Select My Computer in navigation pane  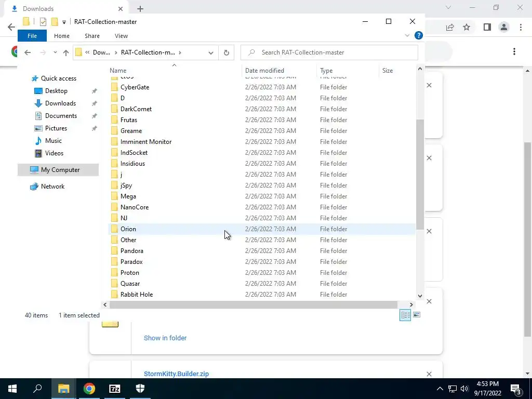pyautogui.click(x=58, y=170)
